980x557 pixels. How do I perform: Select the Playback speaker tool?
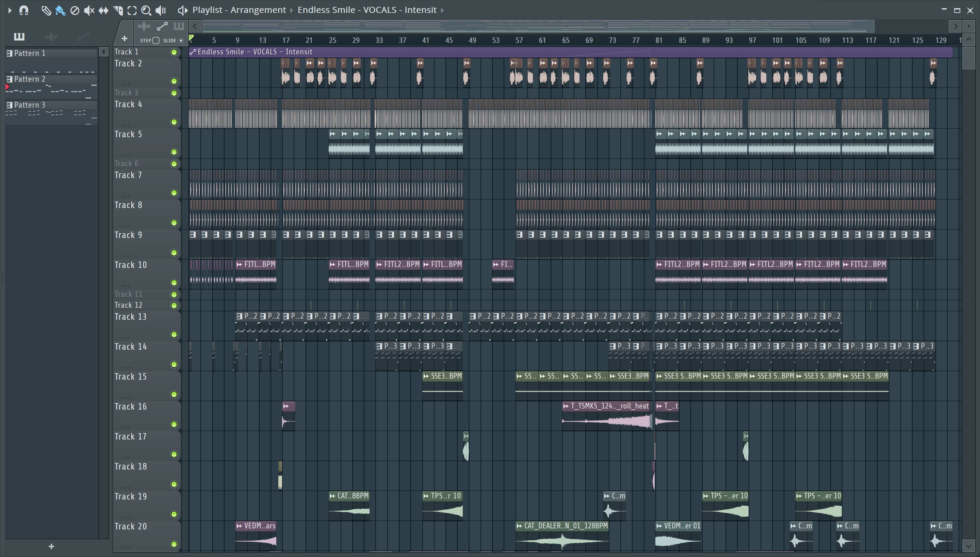click(x=161, y=10)
